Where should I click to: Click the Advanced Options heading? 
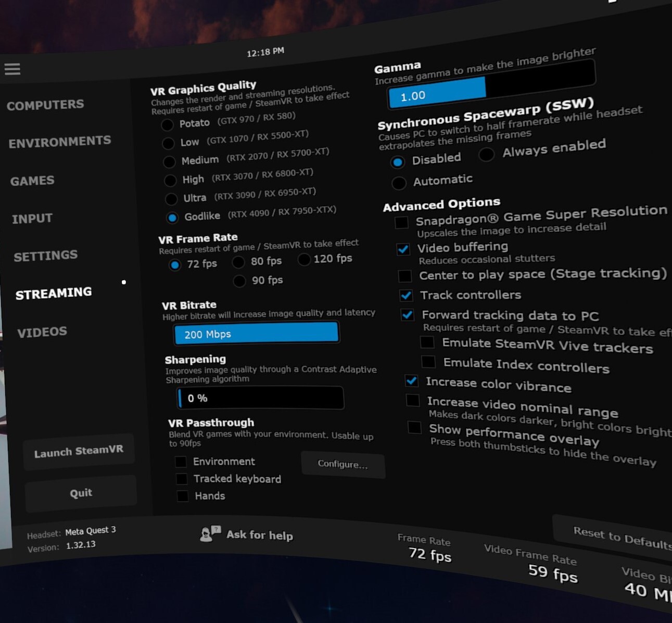(441, 204)
